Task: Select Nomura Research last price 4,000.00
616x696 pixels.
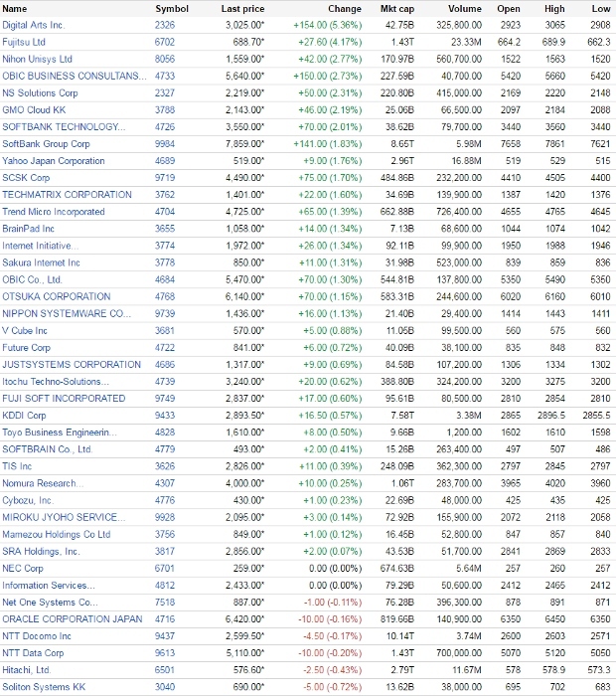Action: coord(244,483)
